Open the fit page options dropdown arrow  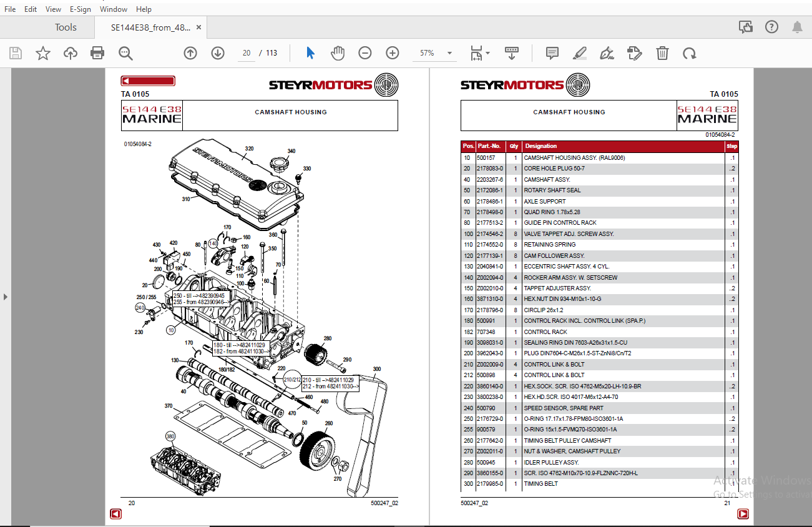488,53
